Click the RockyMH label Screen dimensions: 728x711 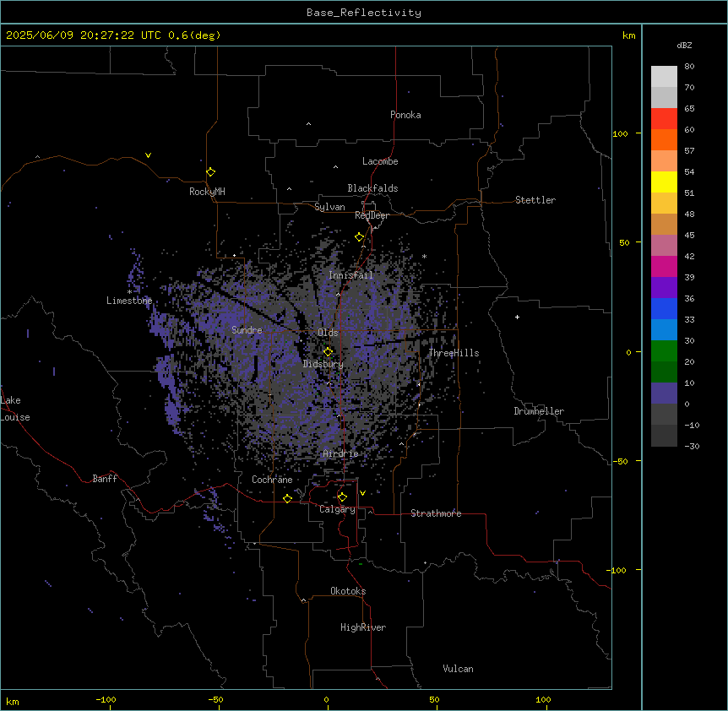pyautogui.click(x=207, y=192)
